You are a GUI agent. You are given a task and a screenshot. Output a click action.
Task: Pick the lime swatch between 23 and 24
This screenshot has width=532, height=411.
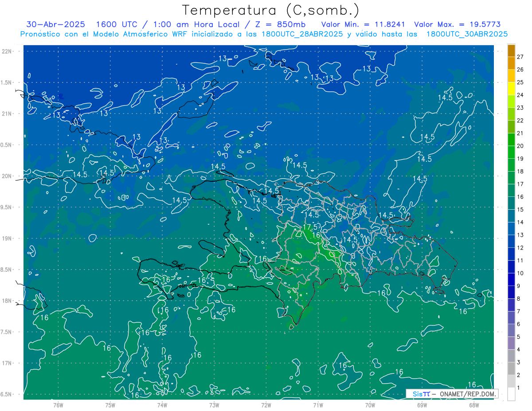tap(511, 102)
